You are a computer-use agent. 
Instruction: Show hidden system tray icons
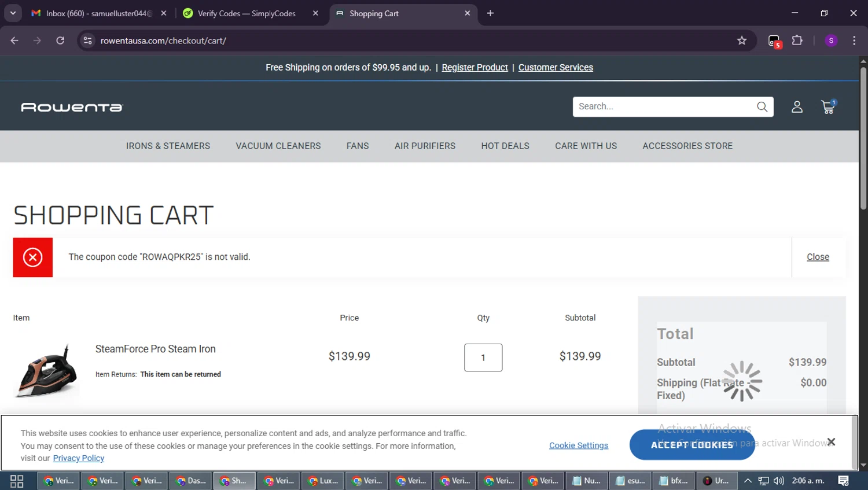coord(748,481)
